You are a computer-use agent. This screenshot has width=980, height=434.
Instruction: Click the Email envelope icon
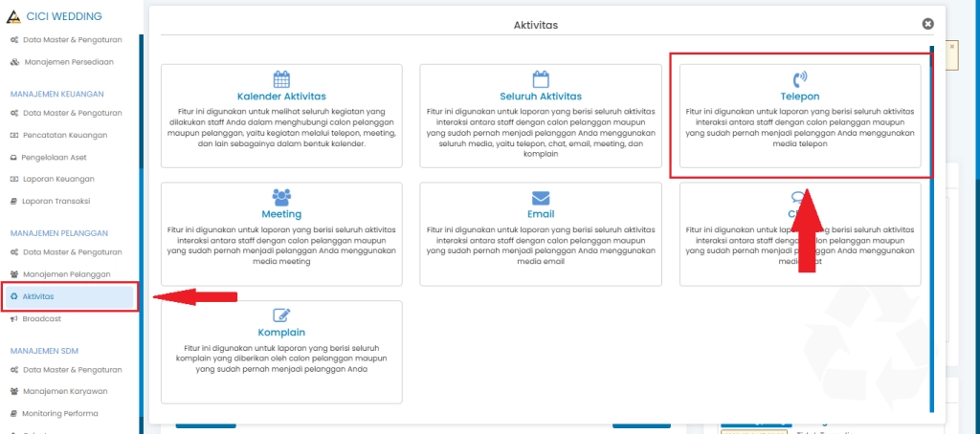pyautogui.click(x=541, y=197)
